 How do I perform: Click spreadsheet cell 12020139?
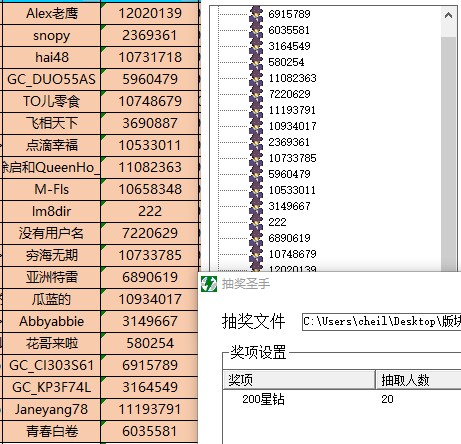150,13
